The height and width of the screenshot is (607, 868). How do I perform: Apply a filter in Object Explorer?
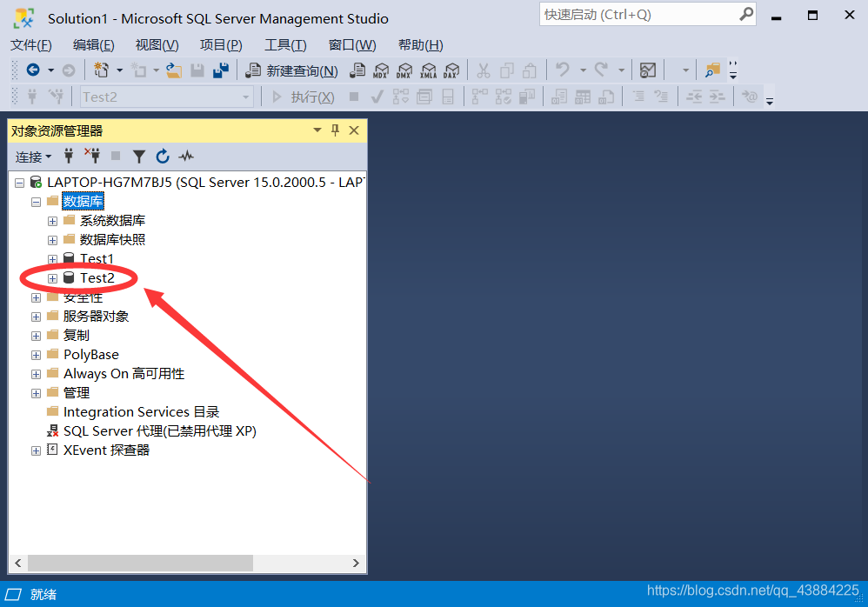(x=139, y=156)
